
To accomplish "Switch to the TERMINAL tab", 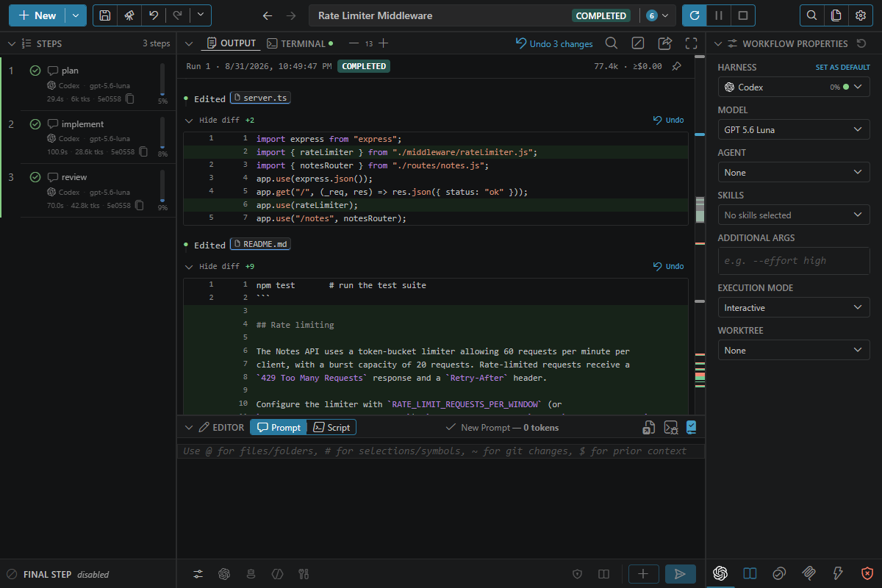I will click(x=300, y=43).
